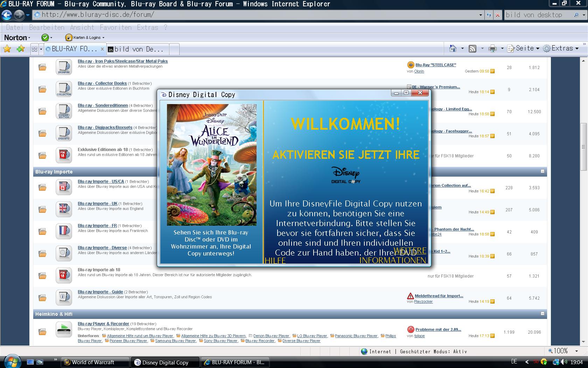The width and height of the screenshot is (588, 368).
Task: Open the user profile link Olorin
Action: coord(419,71)
